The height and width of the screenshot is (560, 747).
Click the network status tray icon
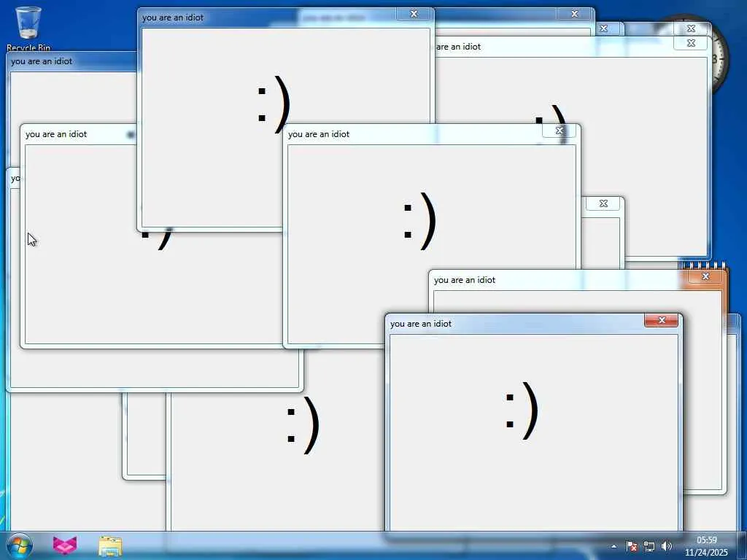pyautogui.click(x=649, y=546)
